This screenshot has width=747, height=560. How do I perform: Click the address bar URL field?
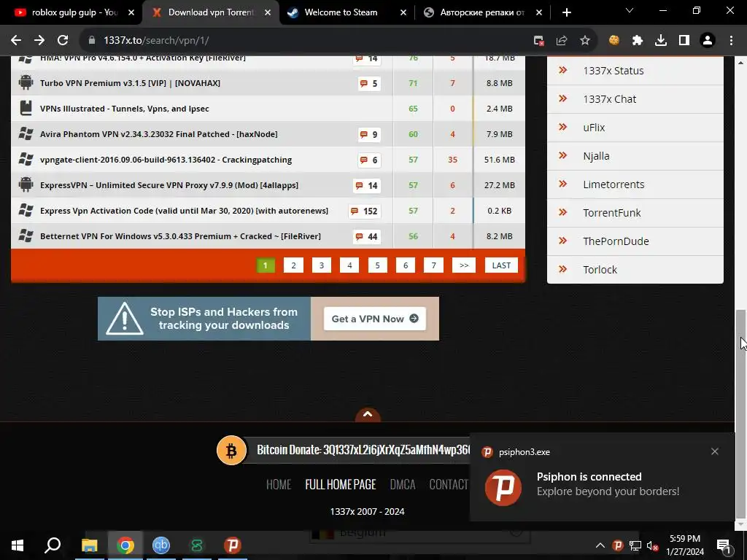pos(305,41)
